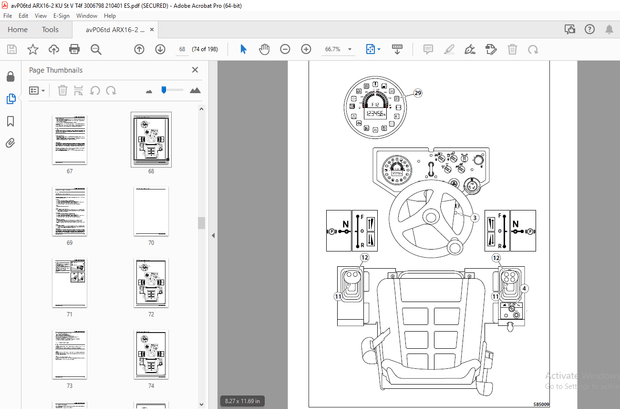Open the sign document pen tool

[x=470, y=49]
